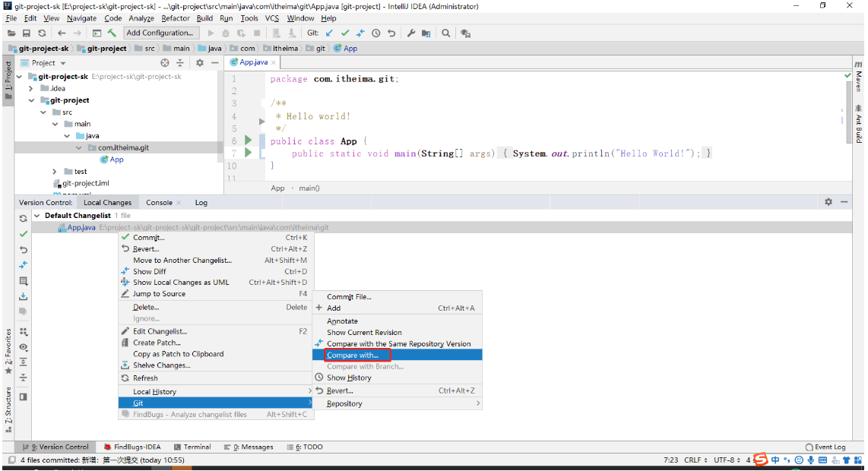
Task: Click the Git show history clock icon
Action: coord(376,33)
